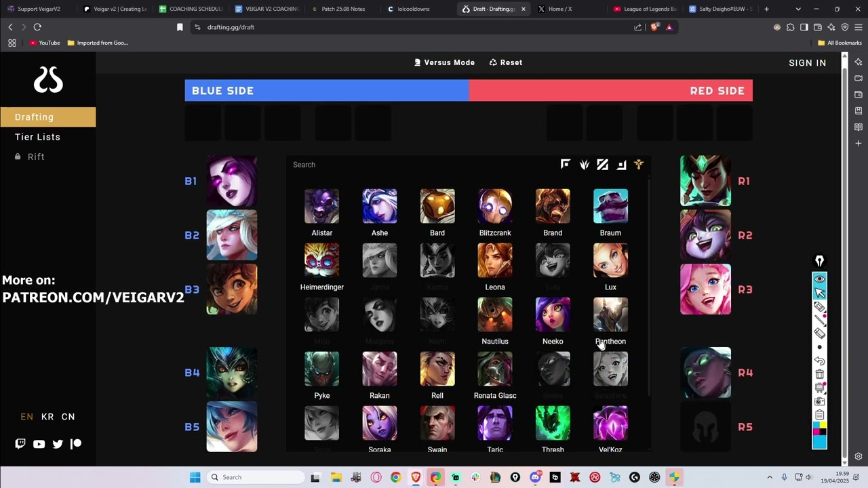868x488 pixels.
Task: Click SIGN IN
Action: pyautogui.click(x=808, y=62)
